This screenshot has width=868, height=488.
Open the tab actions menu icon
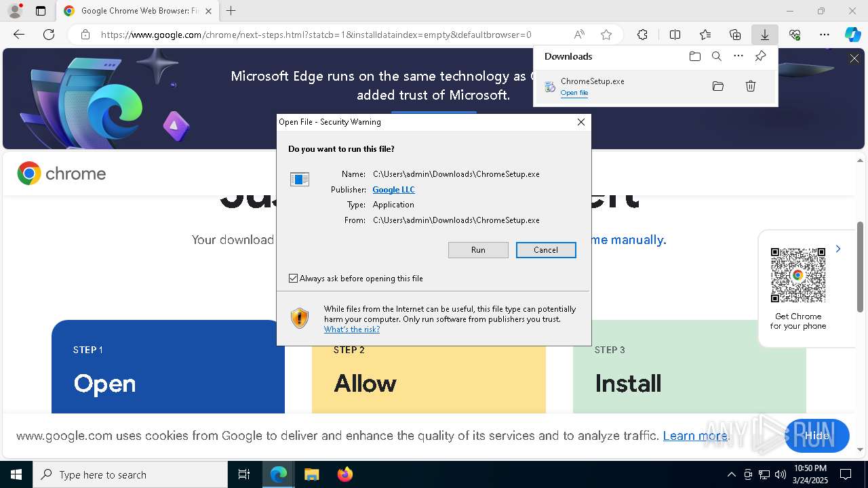point(41,11)
